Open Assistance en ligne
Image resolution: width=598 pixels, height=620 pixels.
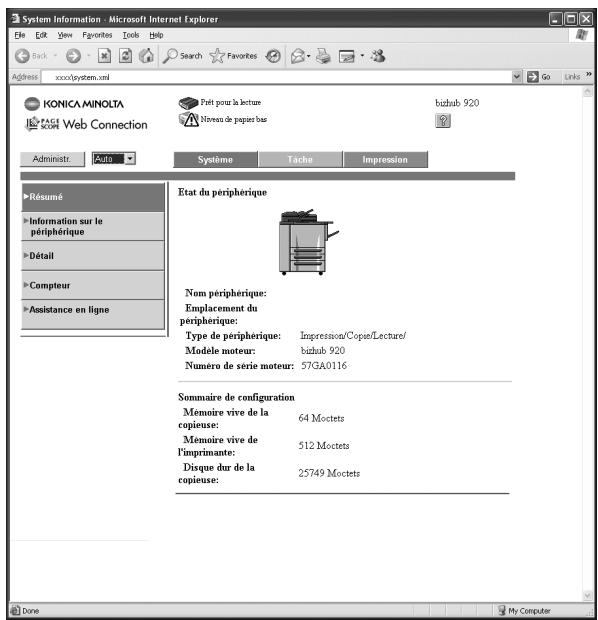pyautogui.click(x=93, y=314)
